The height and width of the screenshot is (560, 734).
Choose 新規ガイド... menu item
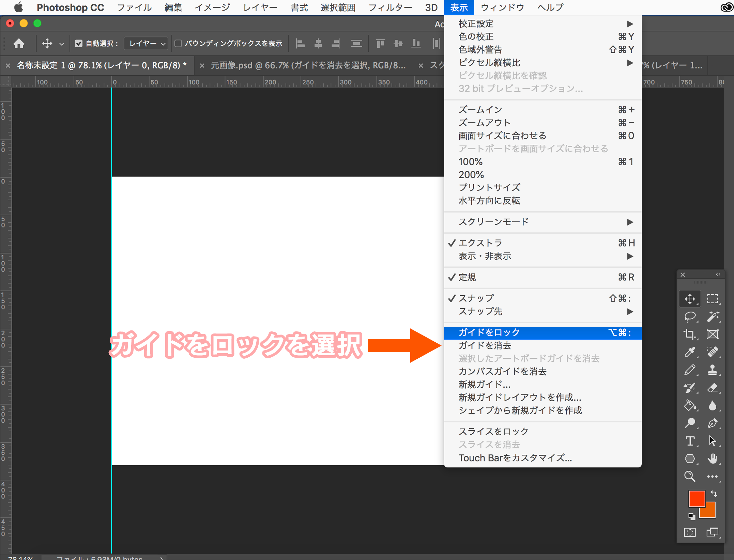click(x=542, y=384)
